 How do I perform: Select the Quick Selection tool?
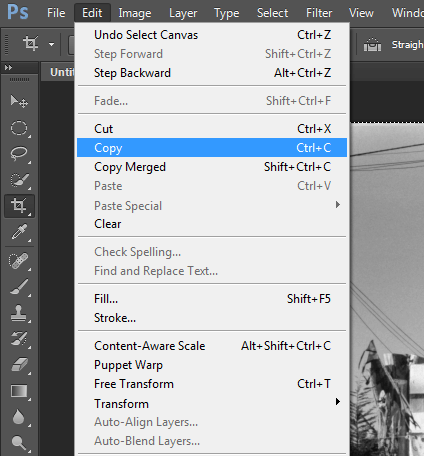(19, 180)
